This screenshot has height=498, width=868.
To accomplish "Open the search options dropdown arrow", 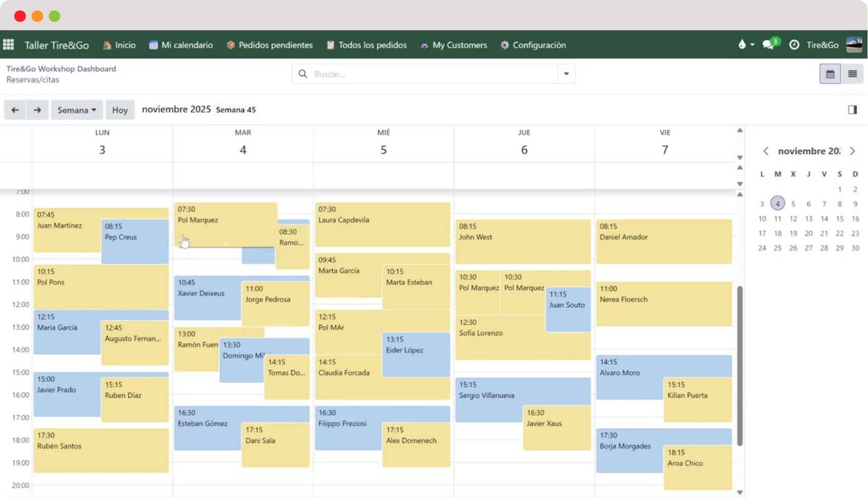I will pos(566,74).
